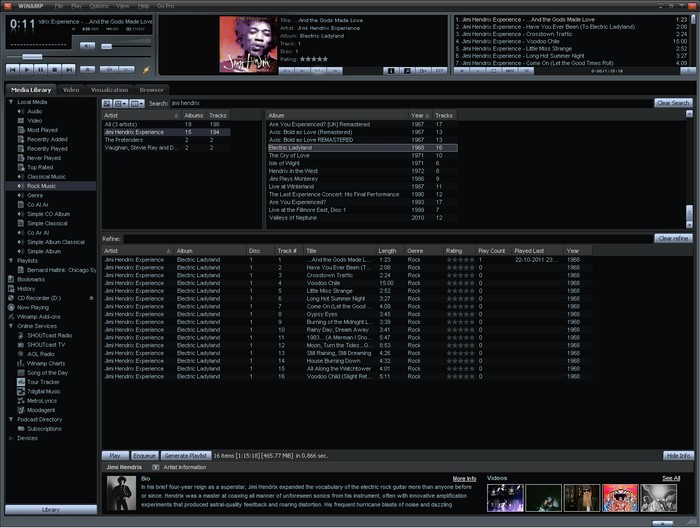Open CD Recorder (D:) in sidebar
Viewport: 700px width, 528px height.
point(38,298)
